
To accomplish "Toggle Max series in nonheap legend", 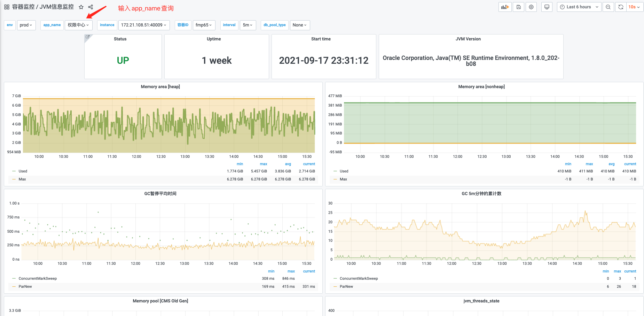I will pyautogui.click(x=343, y=179).
